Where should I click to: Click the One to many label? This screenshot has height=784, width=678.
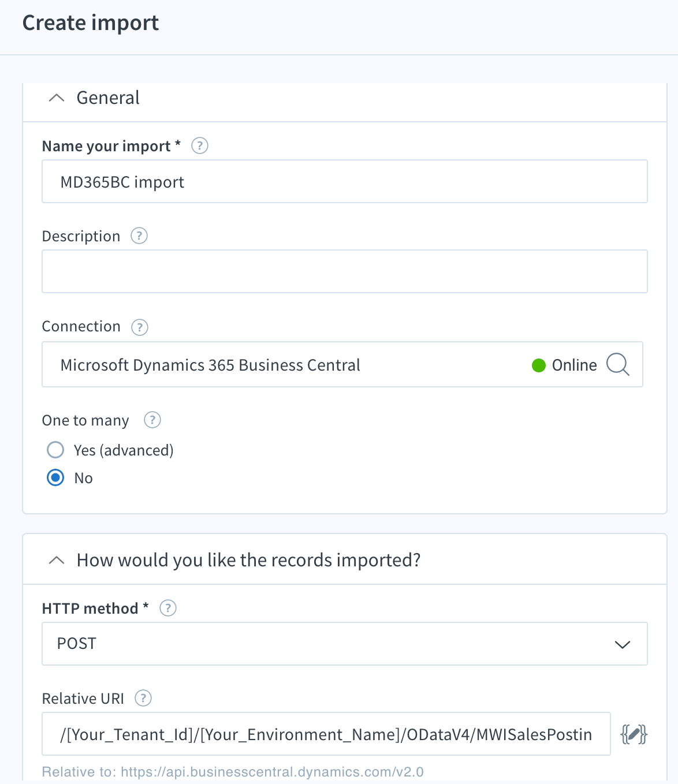click(85, 420)
